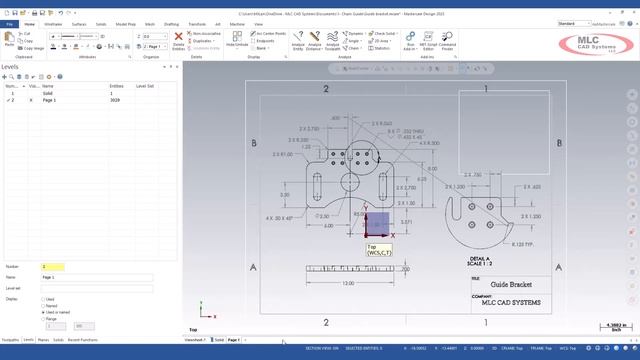Click the Endpoints display option
This screenshot has height=360, width=640.
pyautogui.click(x=262, y=41)
